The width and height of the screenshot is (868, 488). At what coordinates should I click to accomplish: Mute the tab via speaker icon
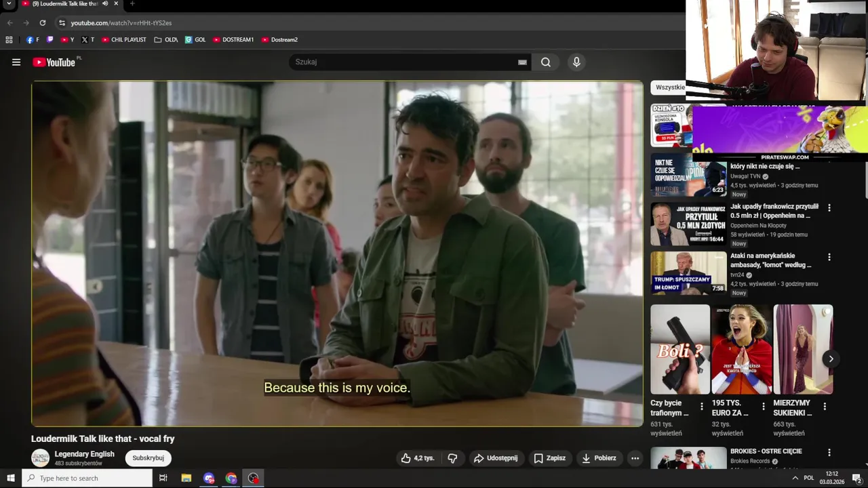(105, 4)
